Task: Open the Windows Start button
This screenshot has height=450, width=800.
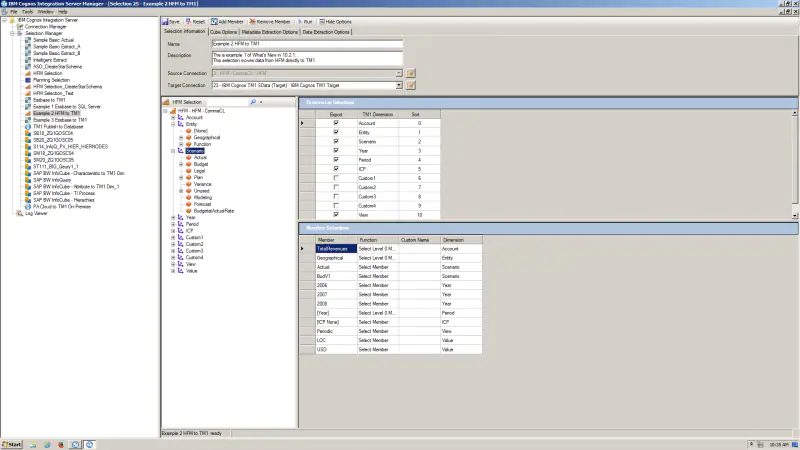Action: click(x=12, y=444)
